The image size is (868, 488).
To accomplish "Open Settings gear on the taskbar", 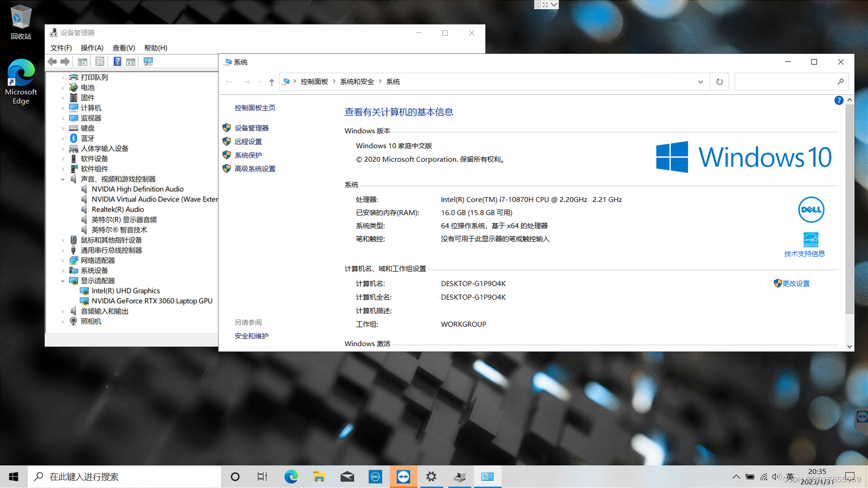I will pyautogui.click(x=431, y=477).
